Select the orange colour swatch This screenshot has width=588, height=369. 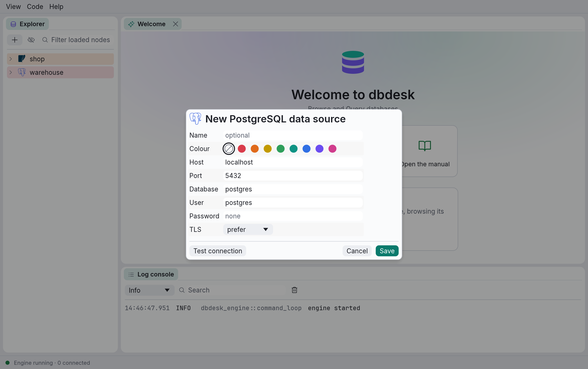coord(255,149)
